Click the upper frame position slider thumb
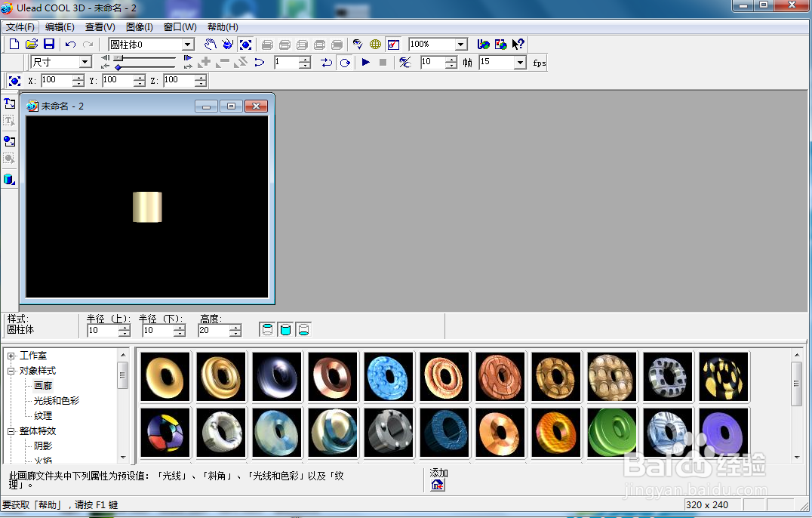This screenshot has width=812, height=518. coord(118,58)
